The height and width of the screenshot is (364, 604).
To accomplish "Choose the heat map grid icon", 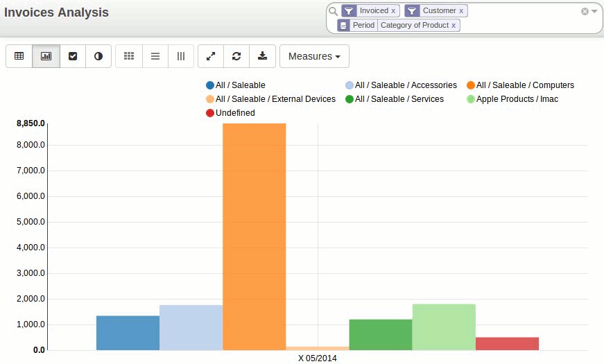I will [129, 56].
